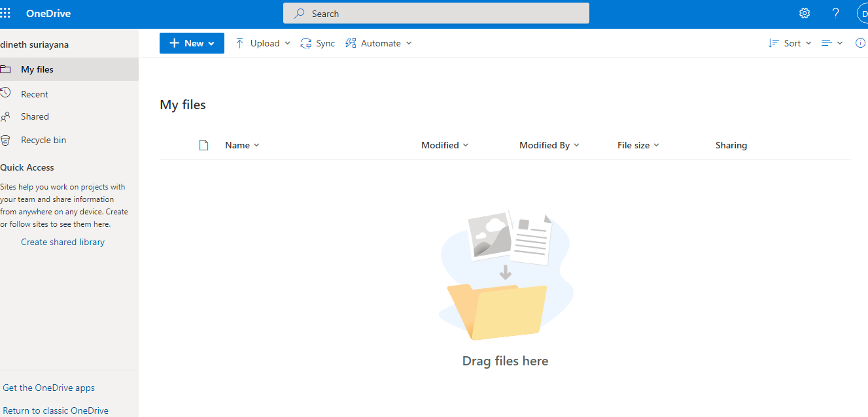This screenshot has height=417, width=868.
Task: Open the details pane info icon
Action: click(x=861, y=43)
